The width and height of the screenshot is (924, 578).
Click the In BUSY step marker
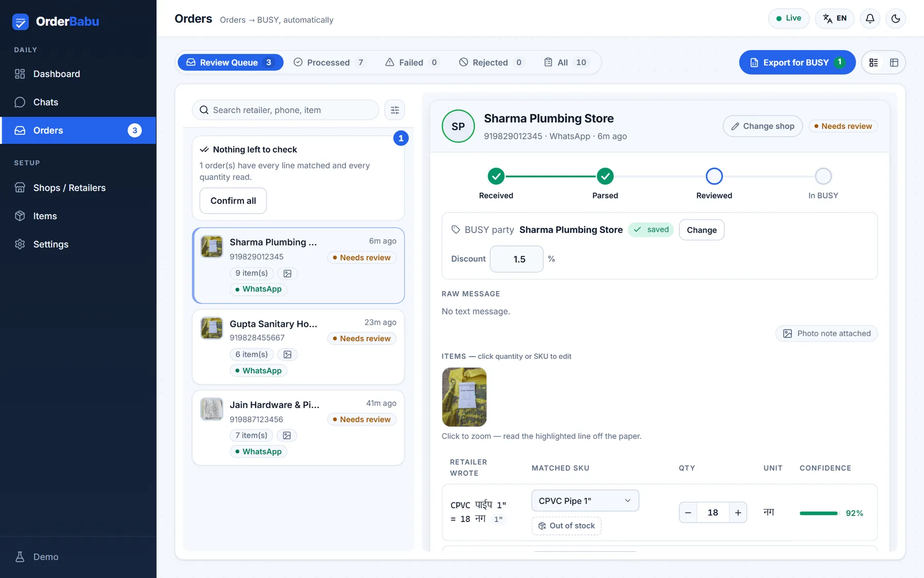823,177
